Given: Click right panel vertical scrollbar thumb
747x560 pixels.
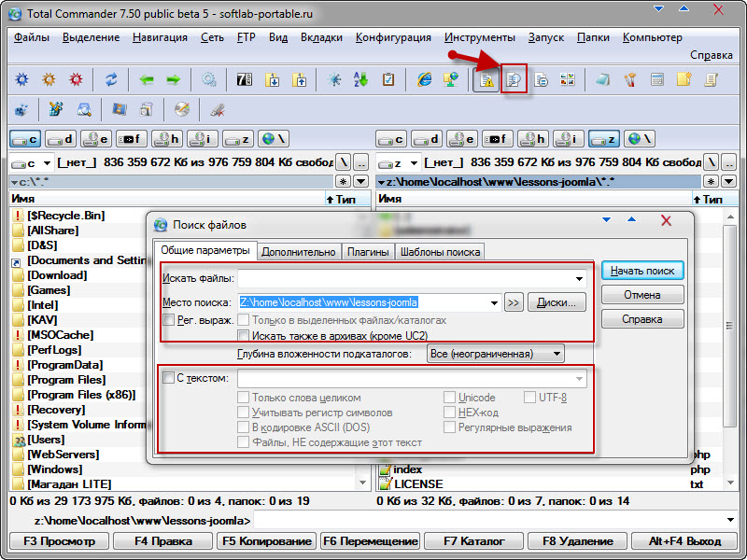Looking at the screenshot, I should (x=729, y=326).
